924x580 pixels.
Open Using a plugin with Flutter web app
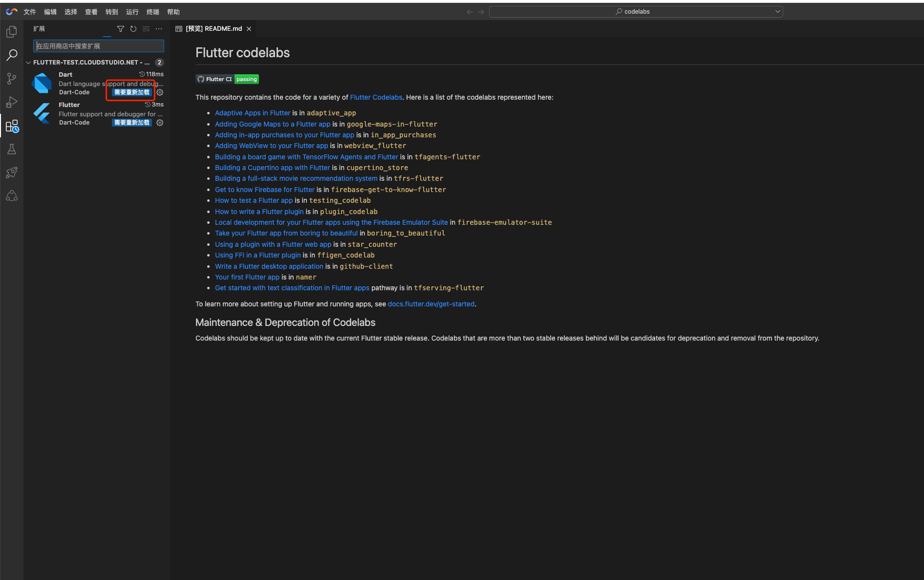click(x=273, y=244)
